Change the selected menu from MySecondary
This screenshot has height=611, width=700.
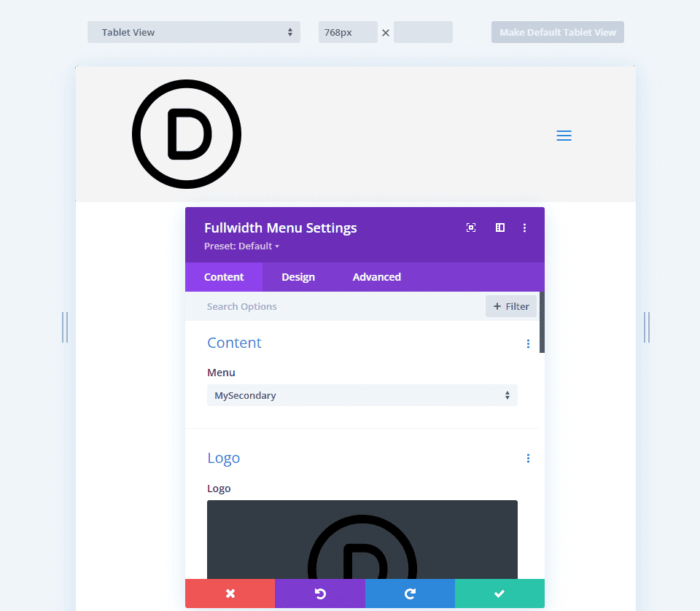pos(362,395)
